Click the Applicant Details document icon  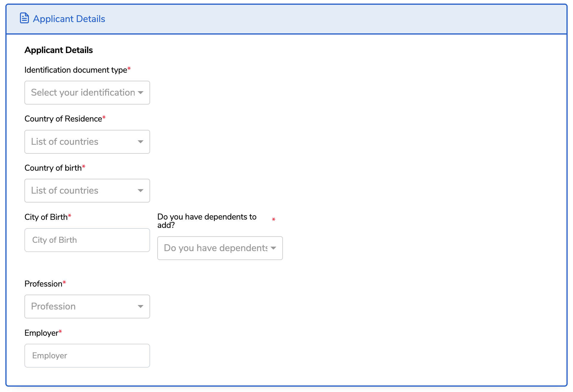24,18
